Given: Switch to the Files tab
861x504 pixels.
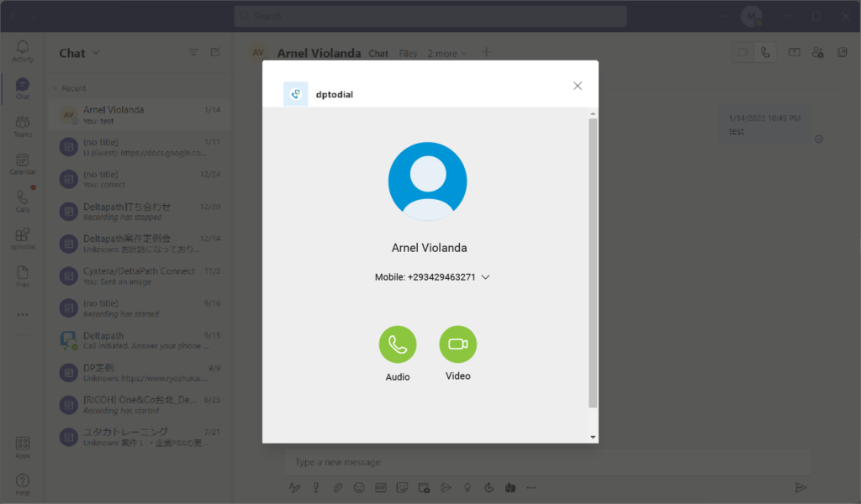Looking at the screenshot, I should point(408,53).
